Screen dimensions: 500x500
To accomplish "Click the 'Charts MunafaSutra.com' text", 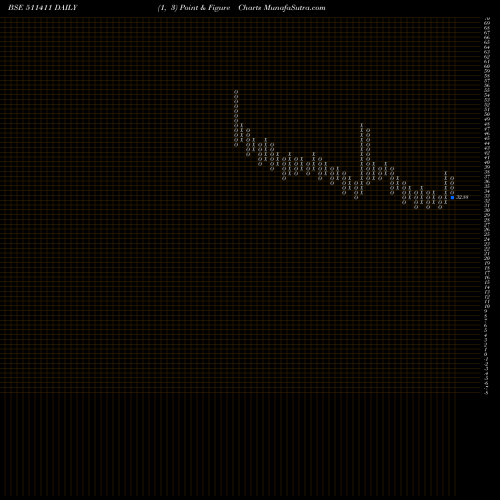I will (x=282, y=8).
